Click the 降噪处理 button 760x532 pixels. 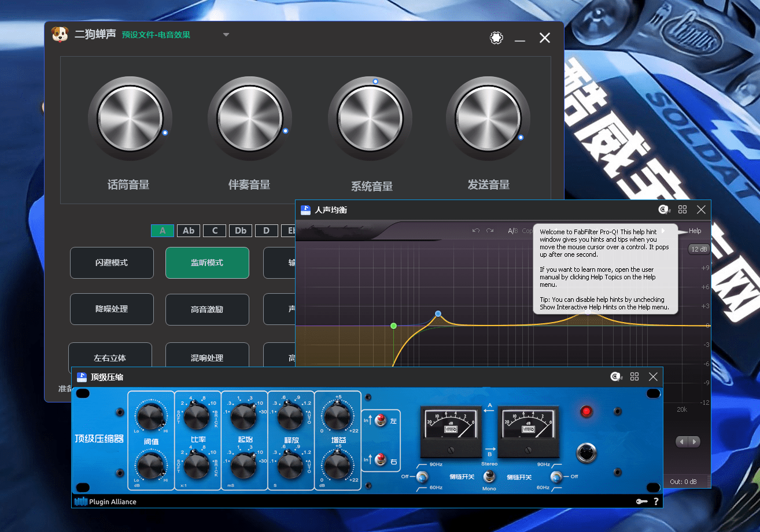pos(112,309)
